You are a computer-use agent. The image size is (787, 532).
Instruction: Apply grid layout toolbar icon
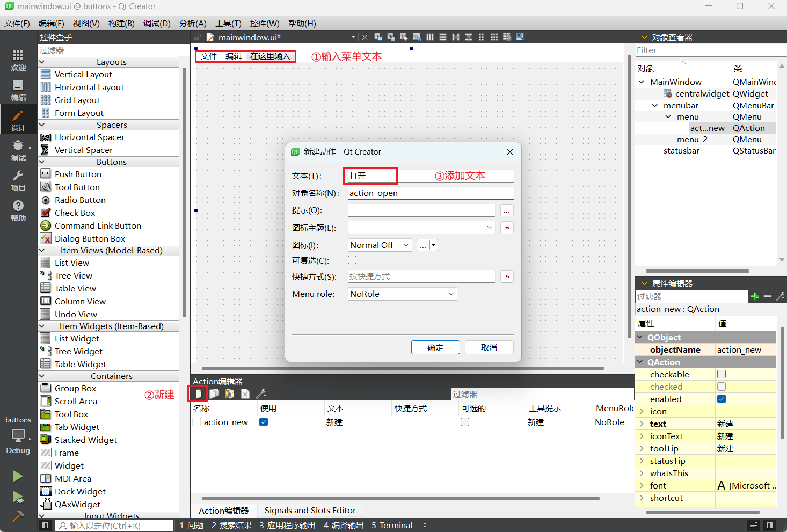[x=494, y=37]
